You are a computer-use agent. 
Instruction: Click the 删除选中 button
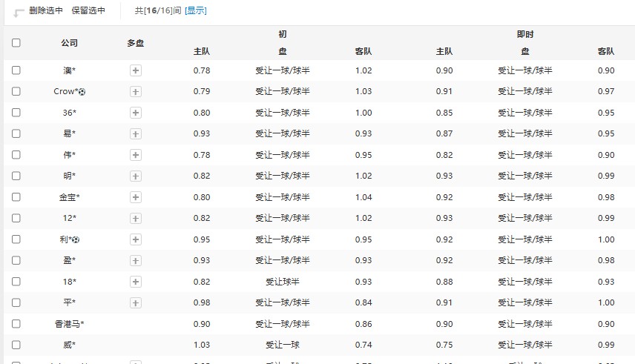[46, 11]
